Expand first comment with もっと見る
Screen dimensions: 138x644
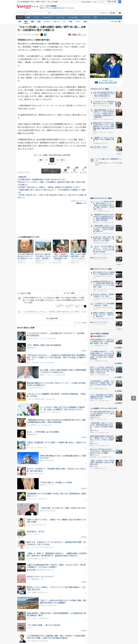tap(28, 302)
